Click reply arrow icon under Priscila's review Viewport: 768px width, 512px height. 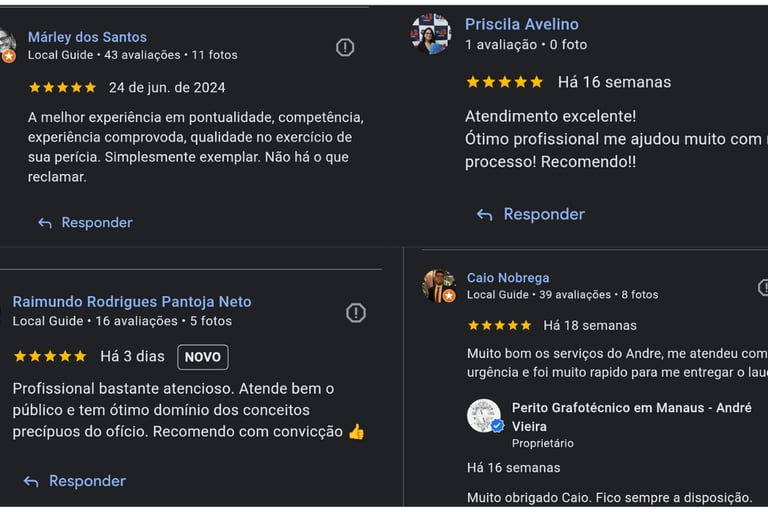[x=485, y=215]
